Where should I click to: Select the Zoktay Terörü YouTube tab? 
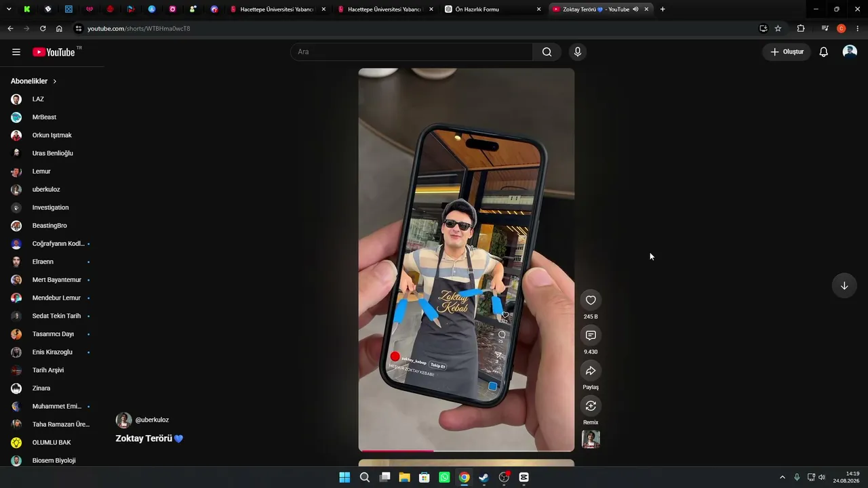point(601,9)
